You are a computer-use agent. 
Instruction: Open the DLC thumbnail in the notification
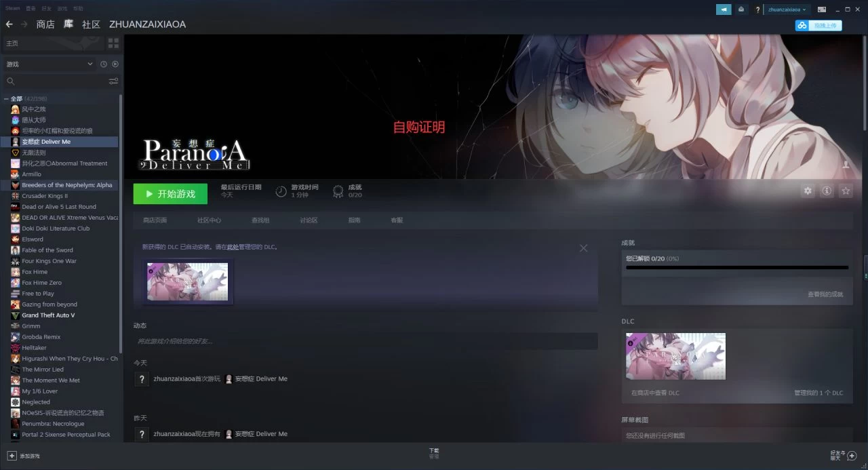[187, 281]
